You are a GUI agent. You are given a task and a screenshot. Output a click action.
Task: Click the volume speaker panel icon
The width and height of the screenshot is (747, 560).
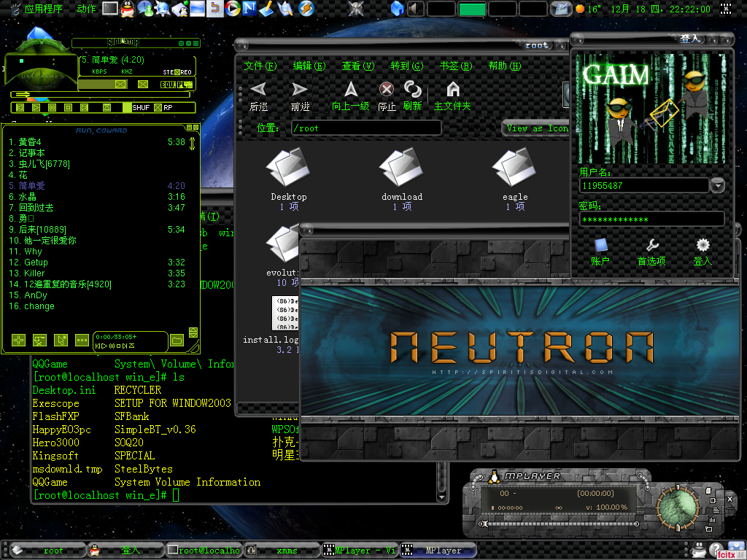click(416, 9)
